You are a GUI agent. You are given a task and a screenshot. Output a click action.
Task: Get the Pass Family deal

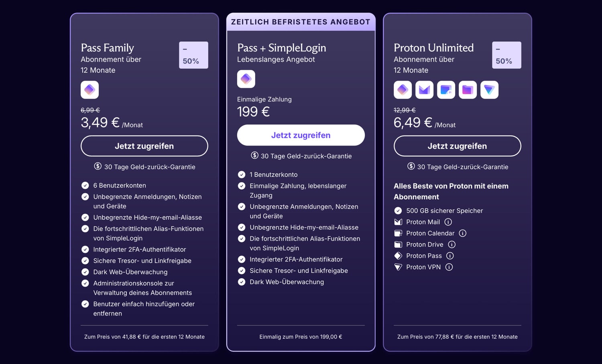[x=144, y=146]
